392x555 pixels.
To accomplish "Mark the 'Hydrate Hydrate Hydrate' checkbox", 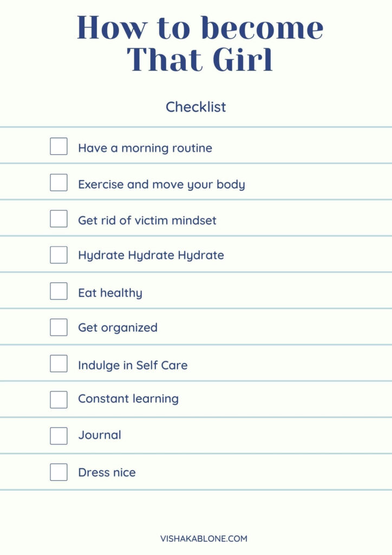I will [x=58, y=255].
